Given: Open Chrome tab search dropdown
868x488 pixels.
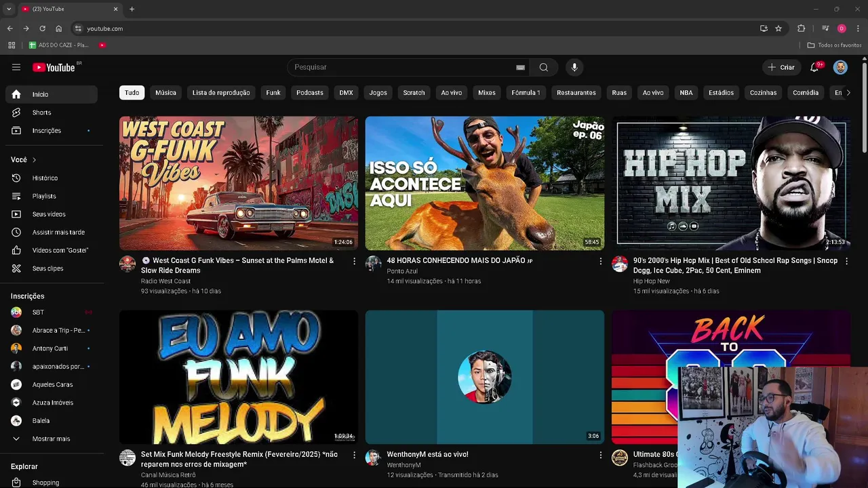Looking at the screenshot, I should (x=9, y=9).
